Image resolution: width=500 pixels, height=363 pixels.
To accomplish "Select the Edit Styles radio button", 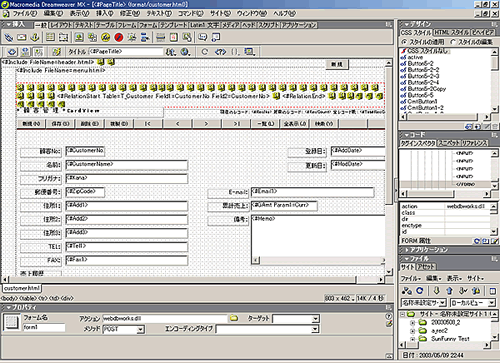I will pos(452,42).
